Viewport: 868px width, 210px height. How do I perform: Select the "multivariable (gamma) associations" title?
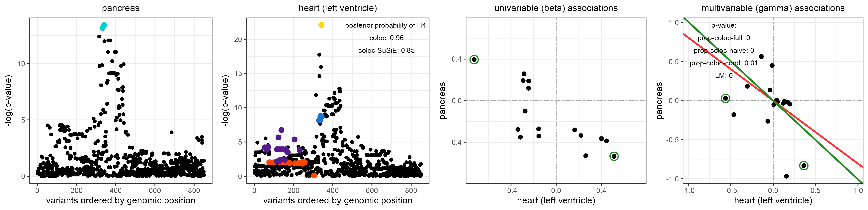coord(773,8)
